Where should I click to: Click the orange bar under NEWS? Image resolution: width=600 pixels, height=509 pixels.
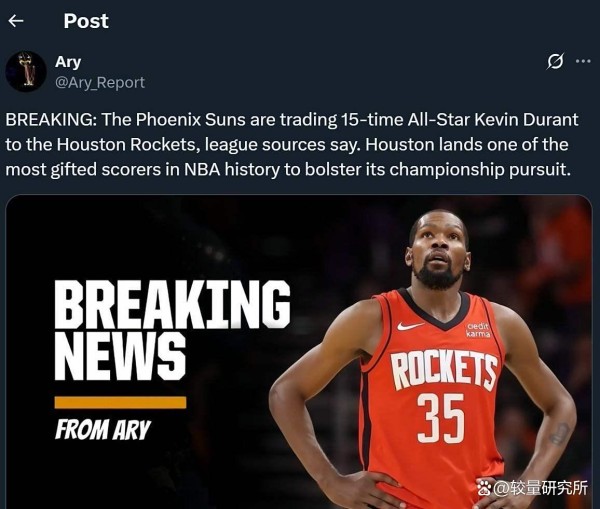121,402
